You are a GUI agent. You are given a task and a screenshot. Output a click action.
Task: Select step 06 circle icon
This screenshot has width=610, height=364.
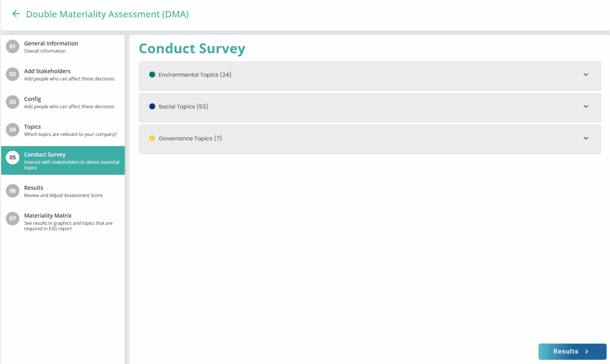point(13,191)
